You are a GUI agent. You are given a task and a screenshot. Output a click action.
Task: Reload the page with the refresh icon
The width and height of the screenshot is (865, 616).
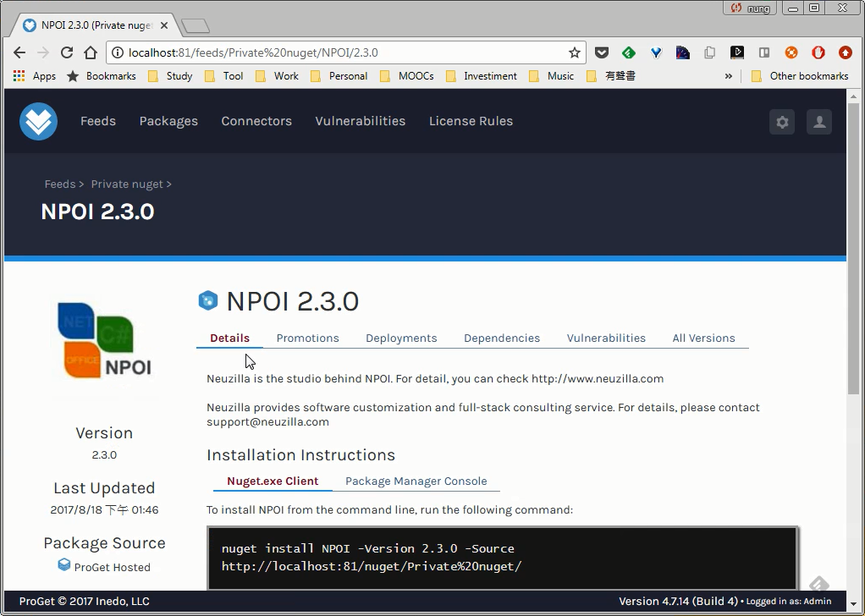[67, 52]
